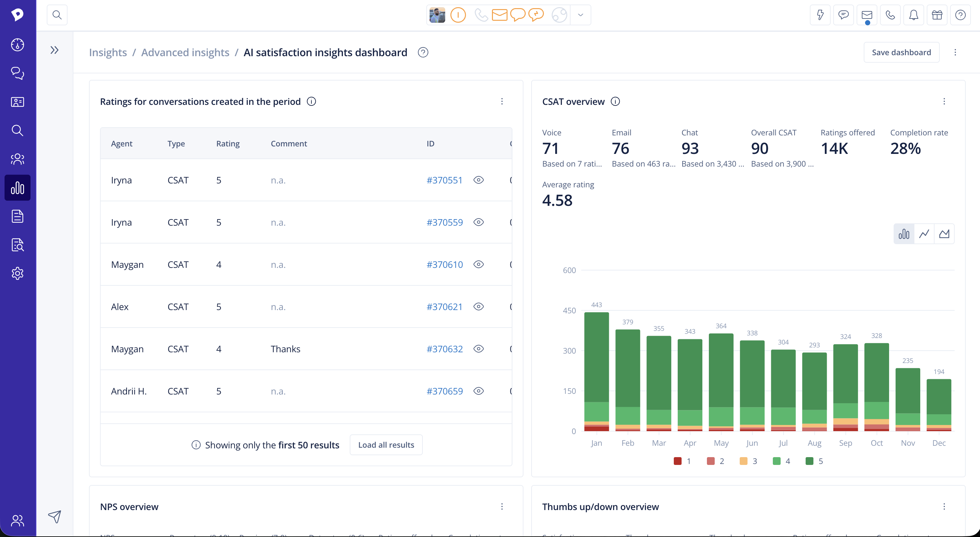Image resolution: width=980 pixels, height=537 pixels.
Task: Open the insights bar chart sidebar icon
Action: pos(18,187)
